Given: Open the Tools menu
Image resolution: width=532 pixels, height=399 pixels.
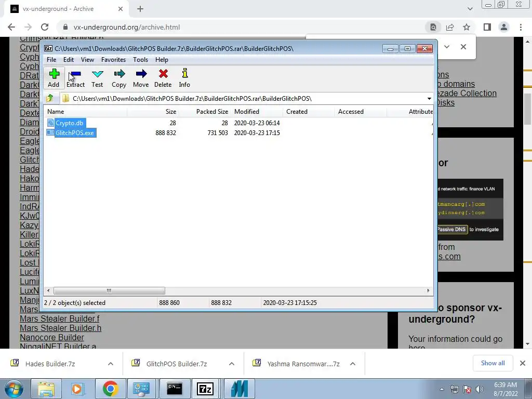Looking at the screenshot, I should pos(140,60).
